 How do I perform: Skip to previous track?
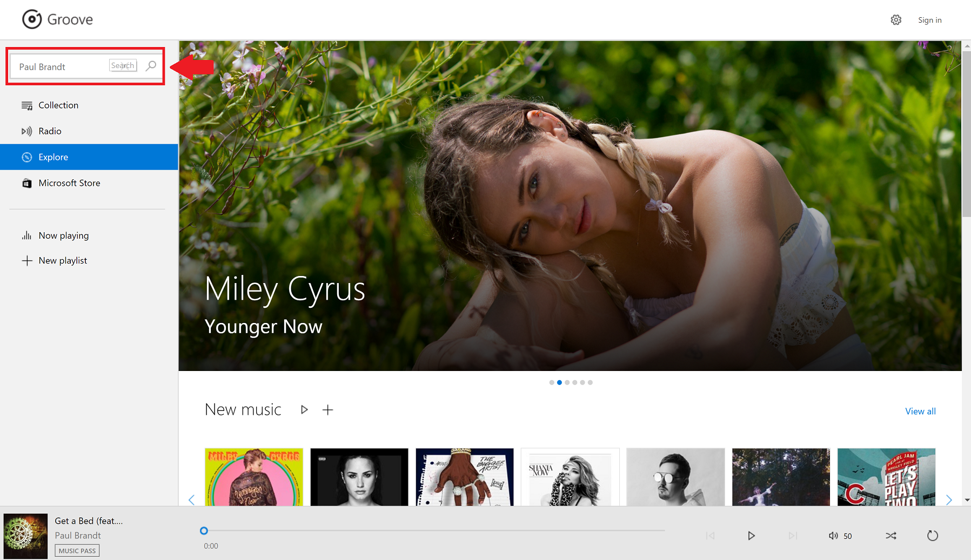(x=710, y=536)
